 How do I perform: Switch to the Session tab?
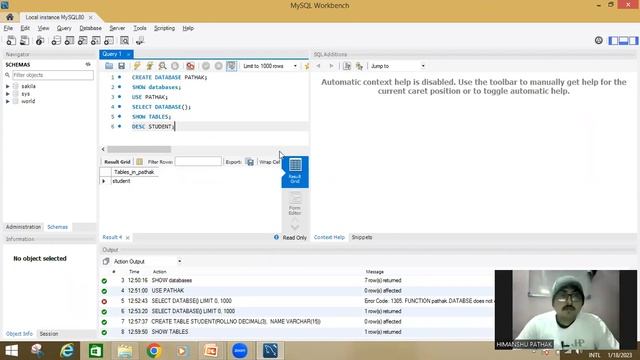pyautogui.click(x=49, y=334)
